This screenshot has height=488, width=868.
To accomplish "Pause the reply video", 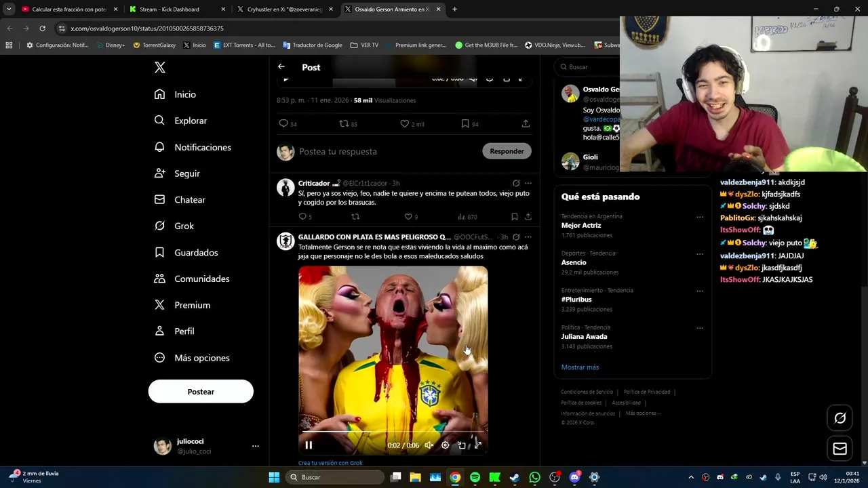I will tap(309, 445).
